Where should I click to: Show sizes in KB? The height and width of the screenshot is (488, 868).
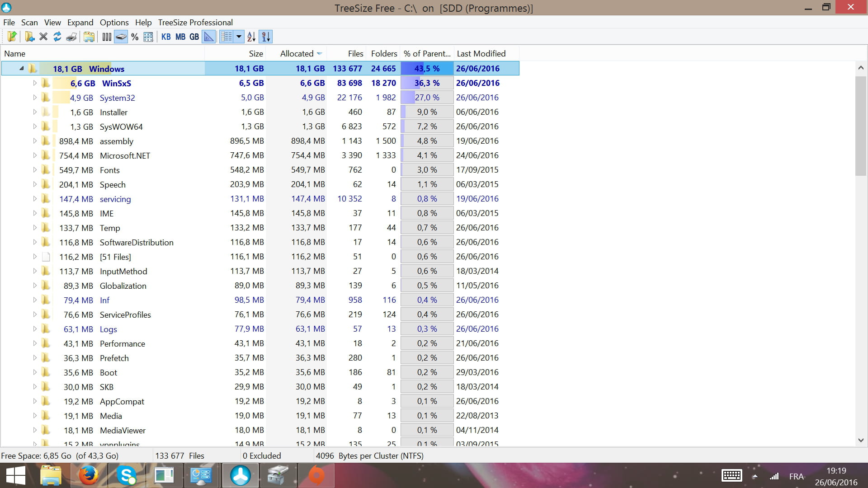166,37
